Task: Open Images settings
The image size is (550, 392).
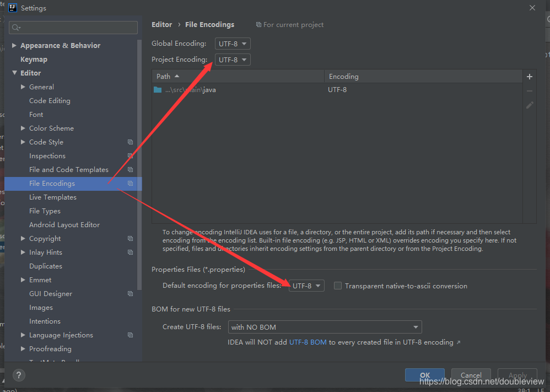Action: [x=41, y=308]
